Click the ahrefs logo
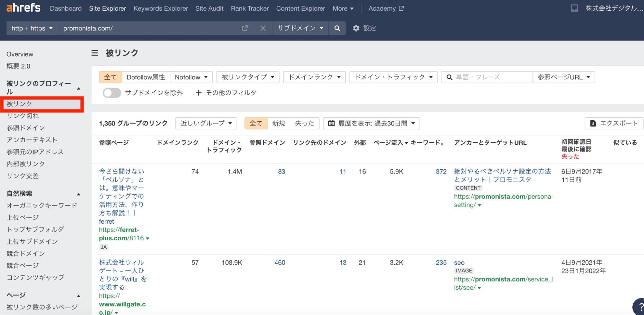The image size is (644, 315). click(x=23, y=8)
